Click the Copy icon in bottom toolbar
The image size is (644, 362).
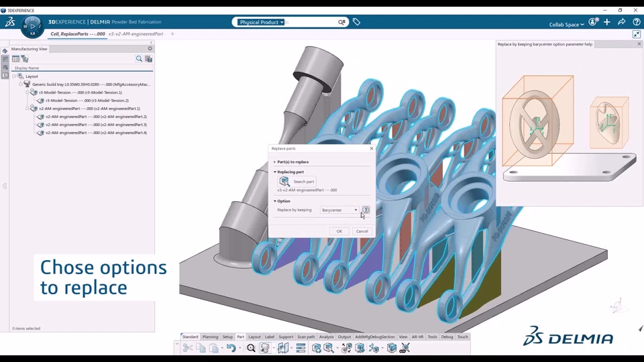[201, 348]
